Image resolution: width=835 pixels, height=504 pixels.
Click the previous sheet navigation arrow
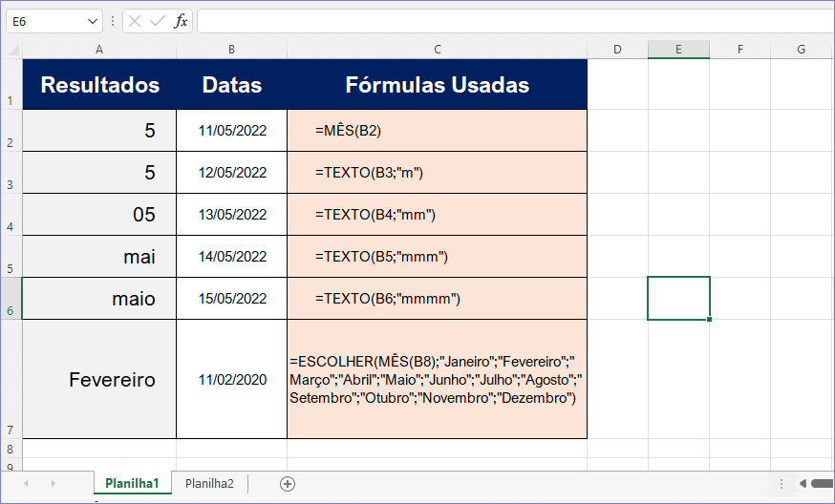point(26,484)
